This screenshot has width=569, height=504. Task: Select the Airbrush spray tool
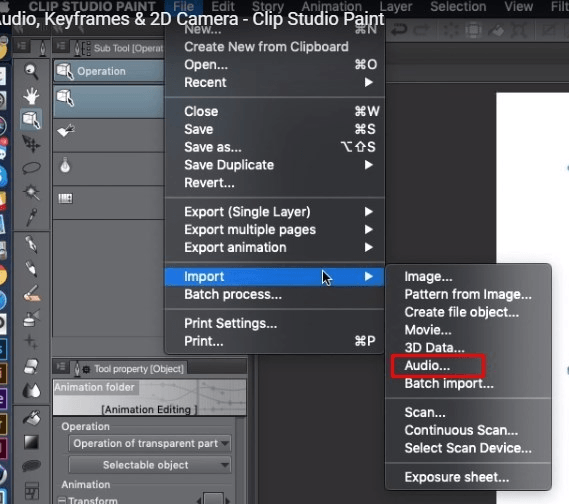[31, 317]
